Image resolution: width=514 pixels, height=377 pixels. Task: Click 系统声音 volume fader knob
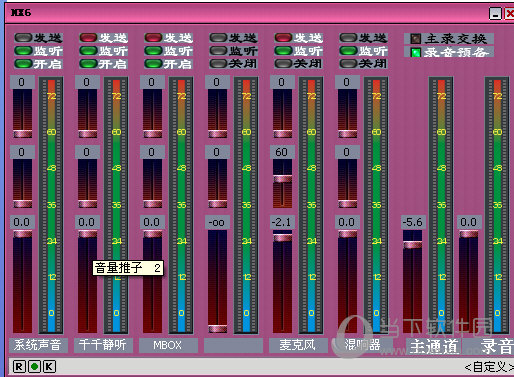[x=23, y=234]
